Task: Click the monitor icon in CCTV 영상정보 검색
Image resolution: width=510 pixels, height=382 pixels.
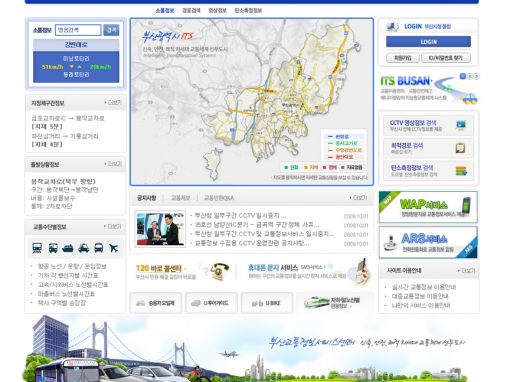Action: coord(461,125)
